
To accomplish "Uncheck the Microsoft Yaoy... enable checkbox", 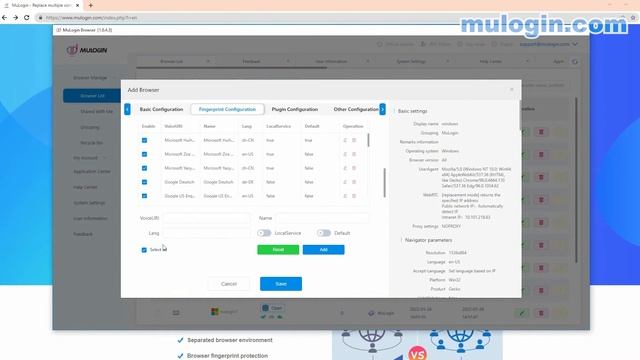I will click(x=144, y=168).
